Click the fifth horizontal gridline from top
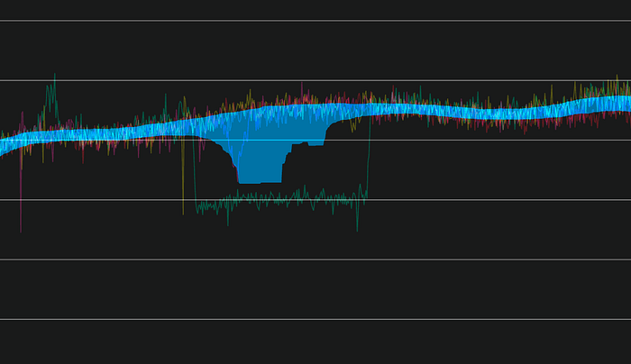Image resolution: width=631 pixels, height=364 pixels. click(315, 259)
